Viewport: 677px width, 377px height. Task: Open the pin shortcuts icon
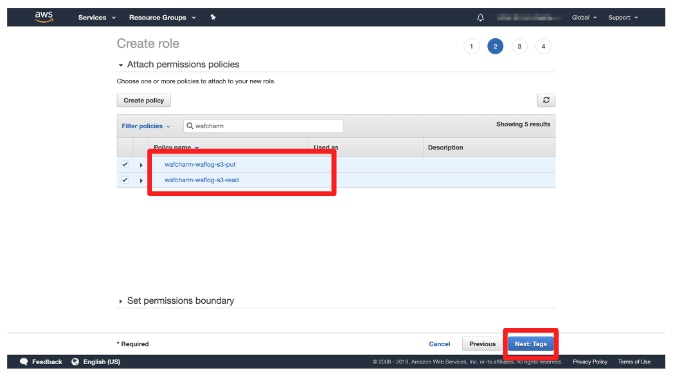click(213, 17)
